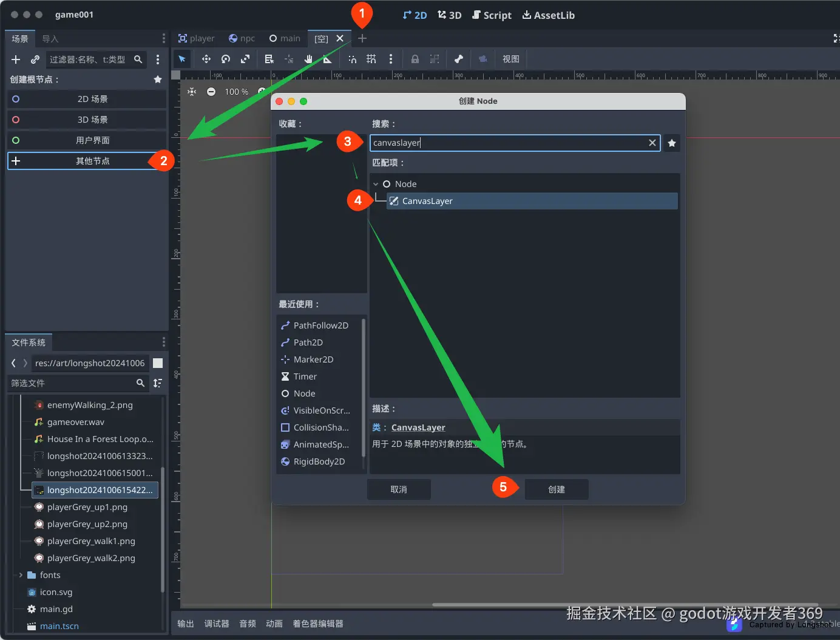Toggle grid snapping icon
Image resolution: width=840 pixels, height=640 pixels.
tap(371, 59)
